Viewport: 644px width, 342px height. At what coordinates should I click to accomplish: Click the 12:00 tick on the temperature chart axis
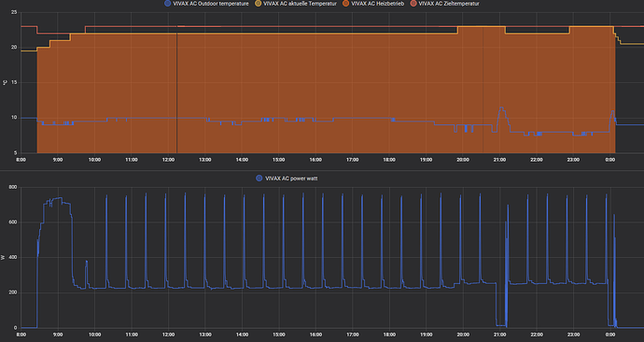(168, 160)
